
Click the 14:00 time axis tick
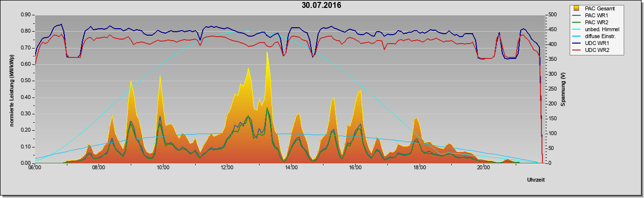291,167
